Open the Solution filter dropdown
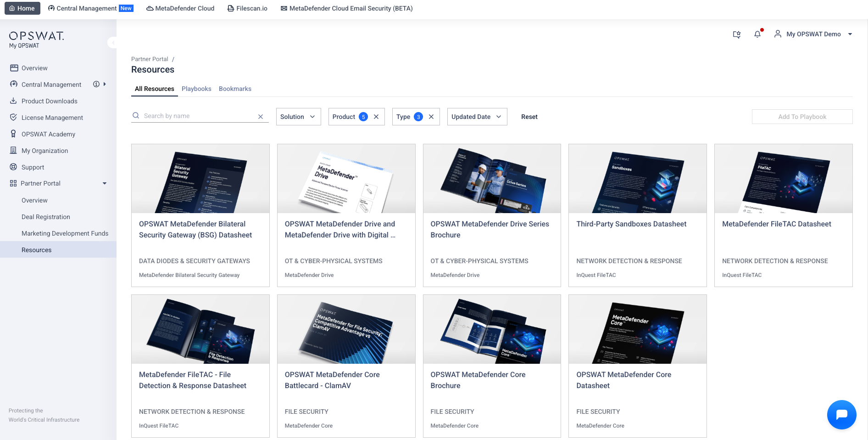 (298, 117)
